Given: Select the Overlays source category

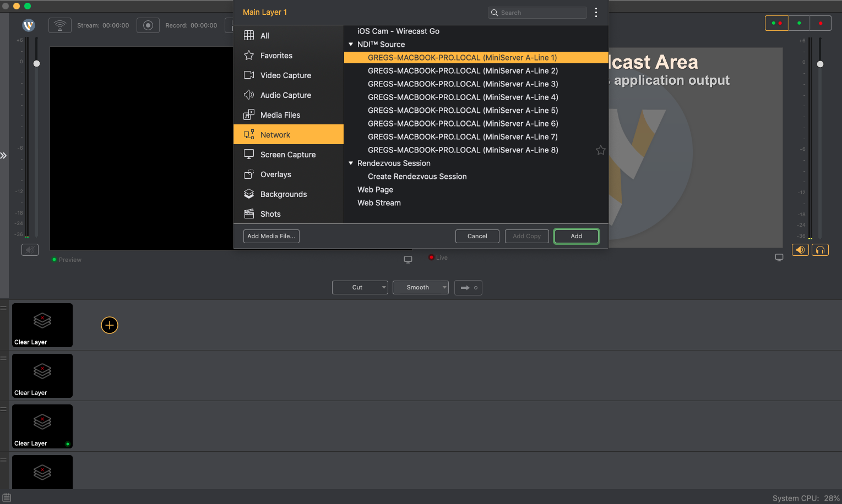Looking at the screenshot, I should pyautogui.click(x=275, y=174).
